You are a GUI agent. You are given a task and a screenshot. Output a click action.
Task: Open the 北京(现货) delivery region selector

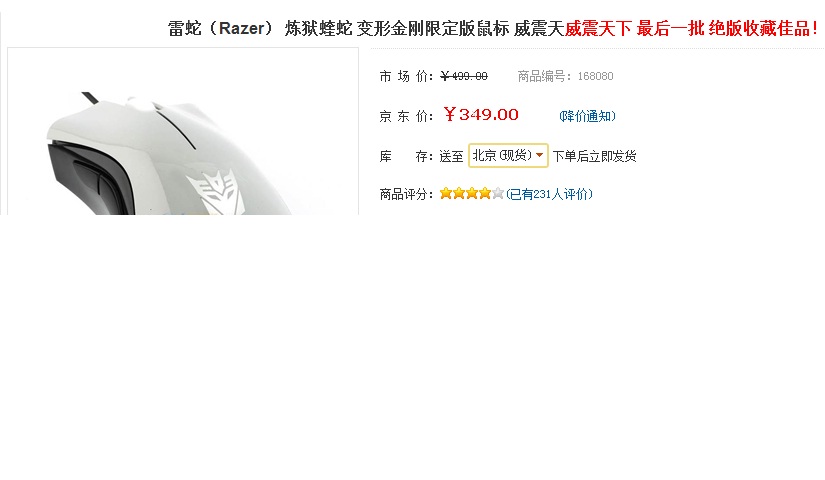(x=508, y=155)
